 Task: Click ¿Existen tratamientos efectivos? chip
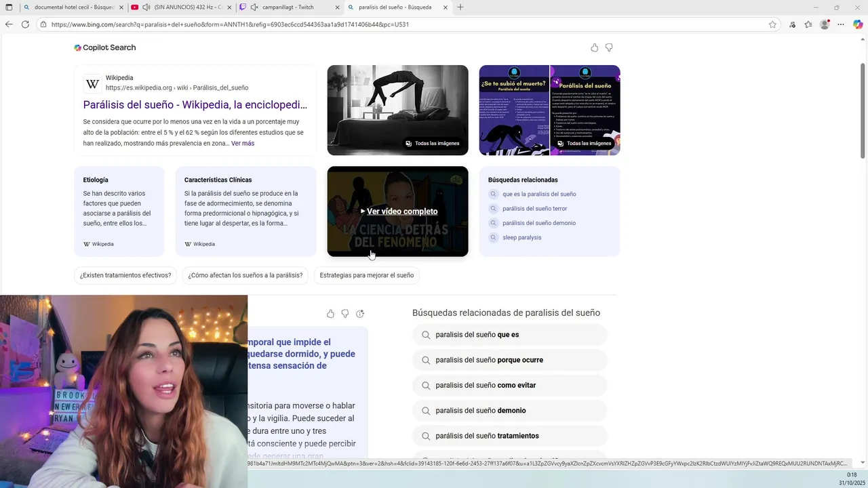(x=125, y=275)
